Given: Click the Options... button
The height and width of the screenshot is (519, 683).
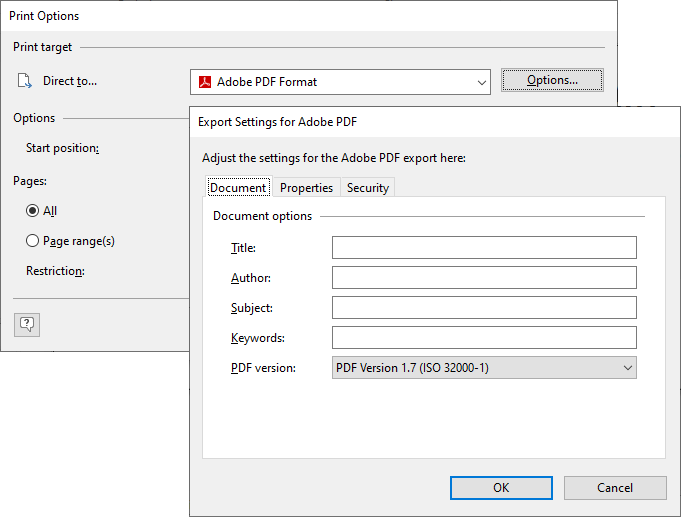Looking at the screenshot, I should (552, 80).
